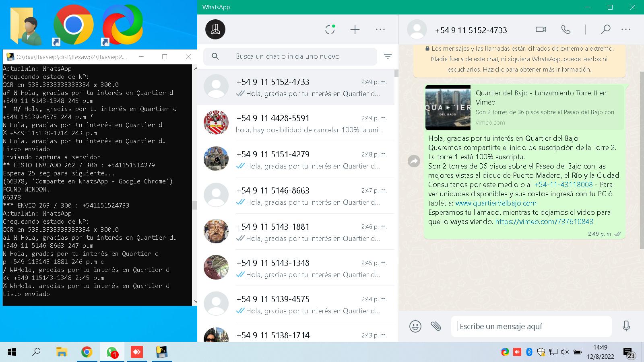This screenshot has width=644, height=362.
Task: Record a voice message with microphone
Action: [626, 326]
